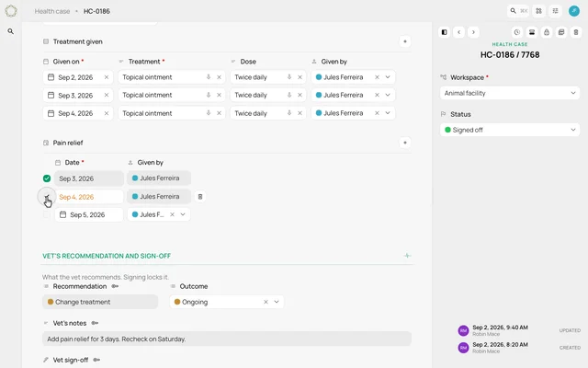
Task: Clear the Sep 2, 2026 Given on date
Action: pyautogui.click(x=107, y=77)
